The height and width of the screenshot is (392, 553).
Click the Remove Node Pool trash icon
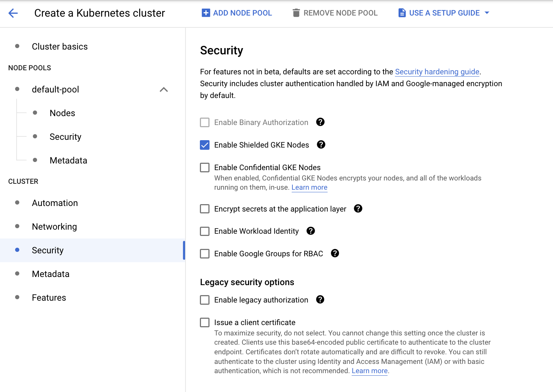[x=296, y=13]
